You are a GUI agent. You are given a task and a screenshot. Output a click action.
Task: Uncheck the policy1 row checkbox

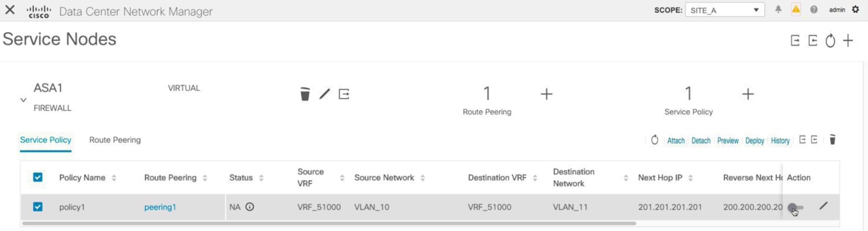point(38,207)
